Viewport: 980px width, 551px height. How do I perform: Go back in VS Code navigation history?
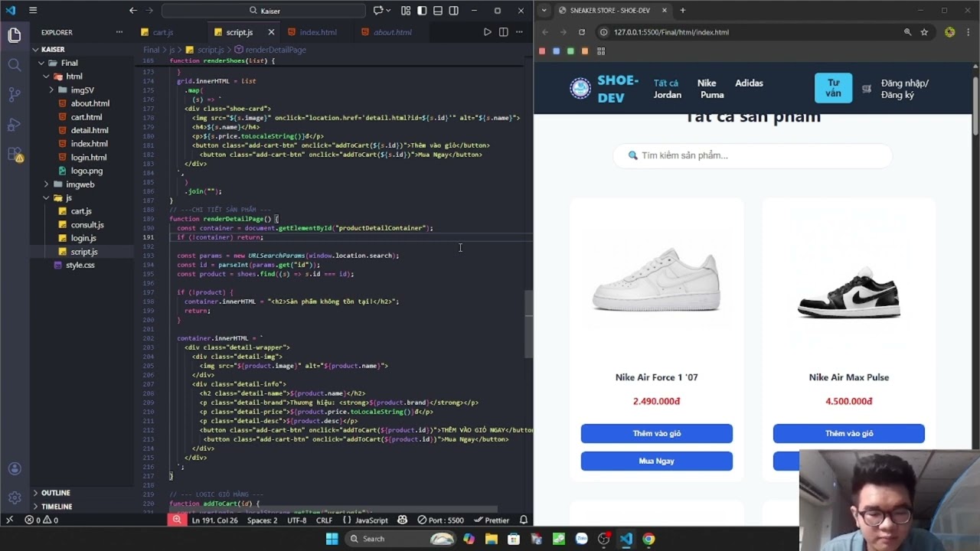[133, 11]
